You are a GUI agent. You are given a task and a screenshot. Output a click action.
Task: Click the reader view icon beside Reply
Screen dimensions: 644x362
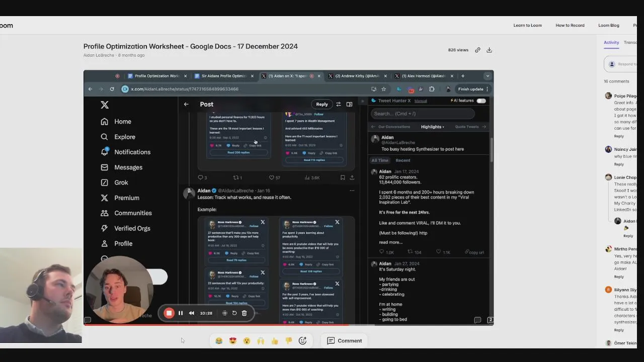click(x=349, y=104)
